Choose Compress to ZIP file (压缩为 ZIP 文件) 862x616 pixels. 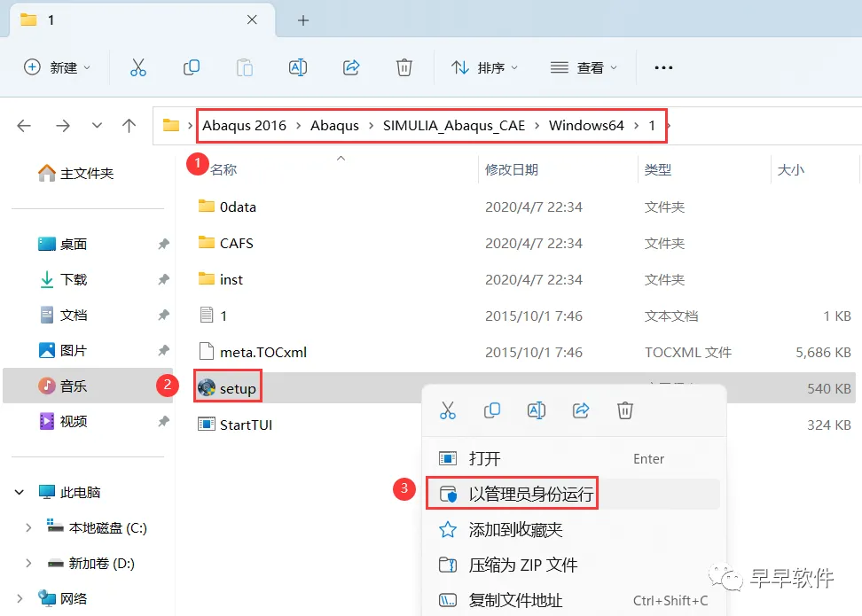[x=574, y=565]
